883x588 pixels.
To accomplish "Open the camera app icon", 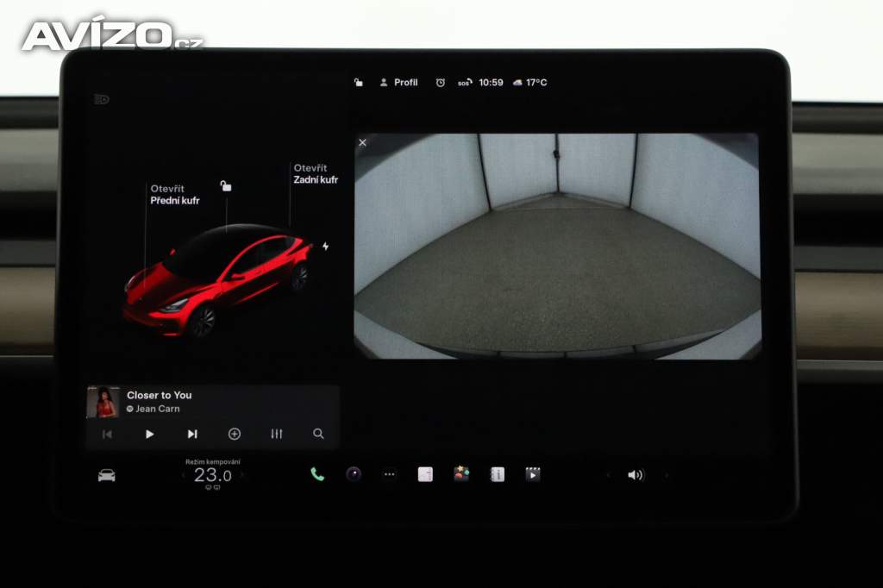I will pos(354,474).
